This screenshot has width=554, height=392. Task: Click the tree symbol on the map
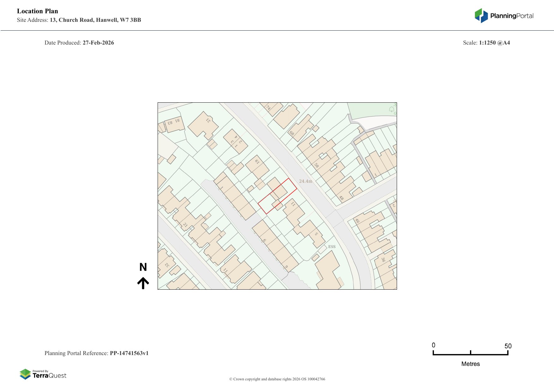392,109
